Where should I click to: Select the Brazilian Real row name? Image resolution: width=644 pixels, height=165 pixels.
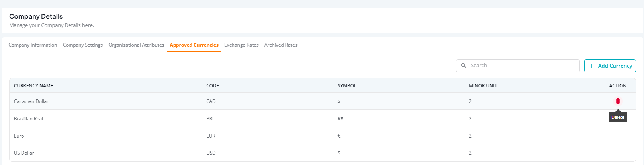pos(28,119)
